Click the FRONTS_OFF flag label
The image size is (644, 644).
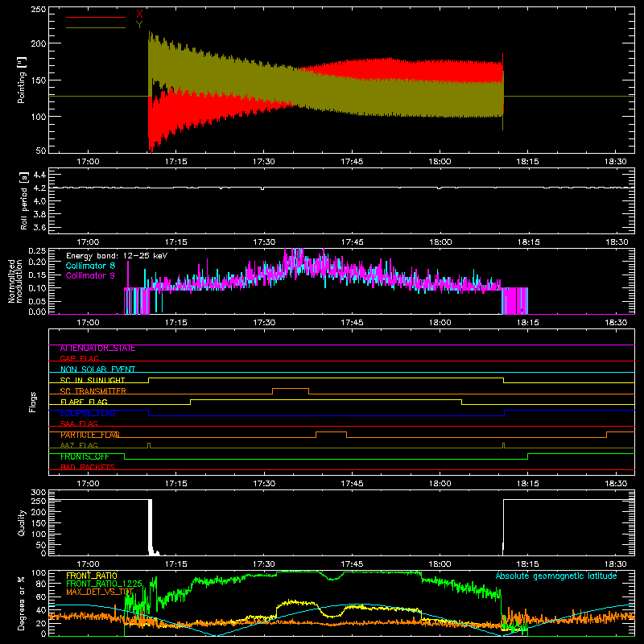coord(85,456)
